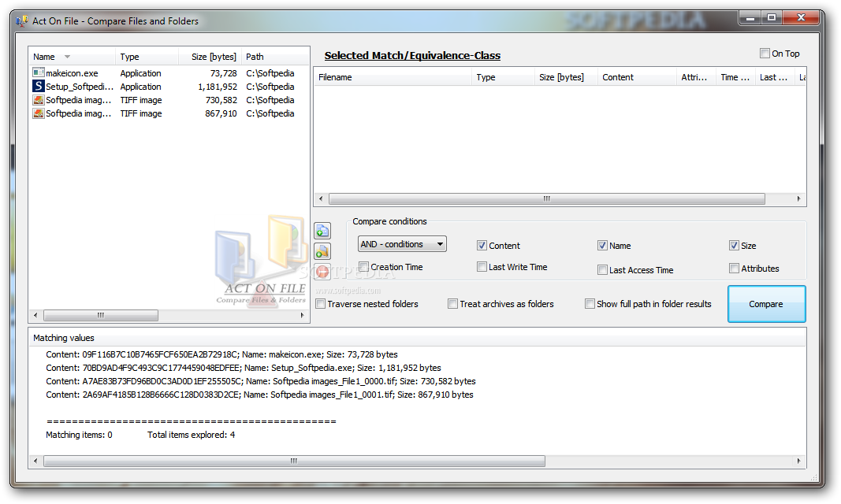Enable the On Top checkbox

(765, 53)
